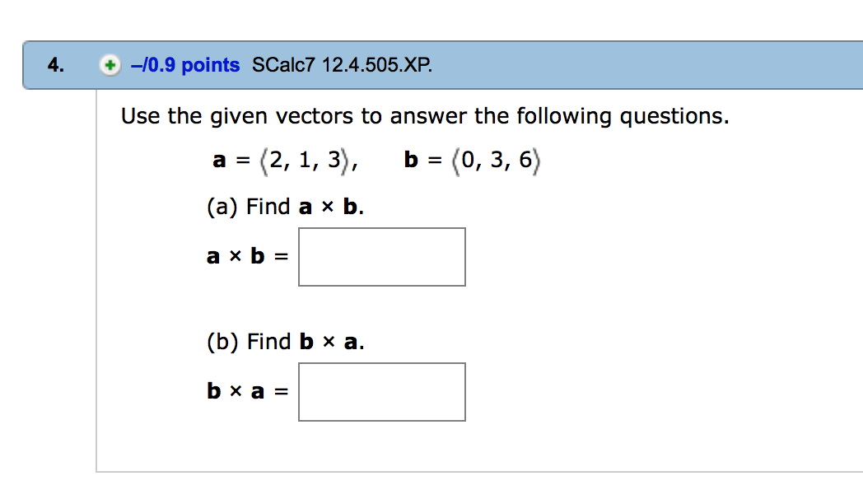Select the a × b = label
863x504 pixels.
245,256
